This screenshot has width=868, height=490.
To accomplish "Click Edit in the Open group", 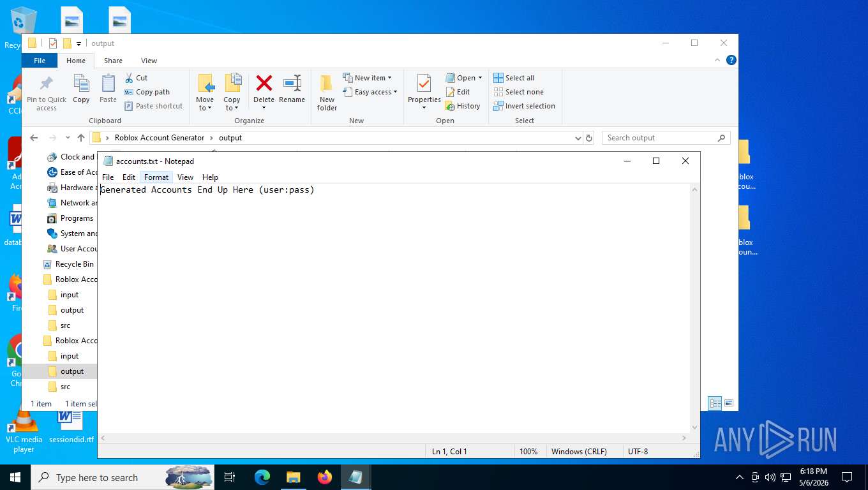I will [x=458, y=92].
